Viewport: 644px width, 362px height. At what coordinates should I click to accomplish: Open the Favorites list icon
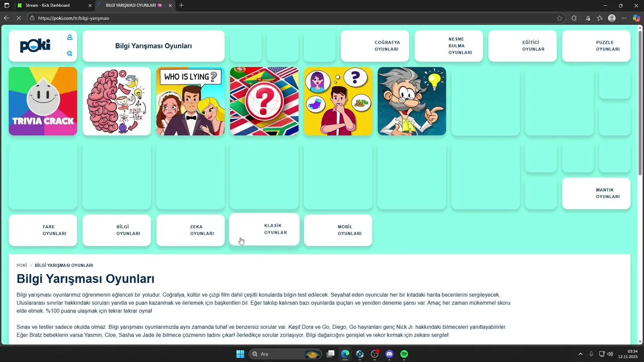coord(600,18)
